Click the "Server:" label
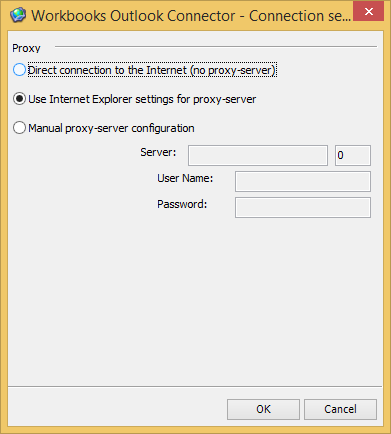Image resolution: width=391 pixels, height=434 pixels. [158, 152]
